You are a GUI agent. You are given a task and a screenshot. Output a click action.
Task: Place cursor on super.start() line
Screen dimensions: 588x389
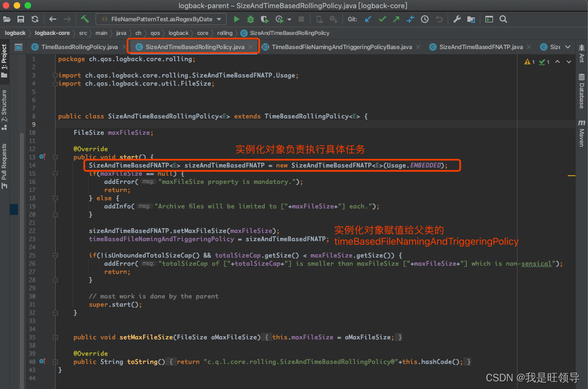pyautogui.click(x=116, y=304)
